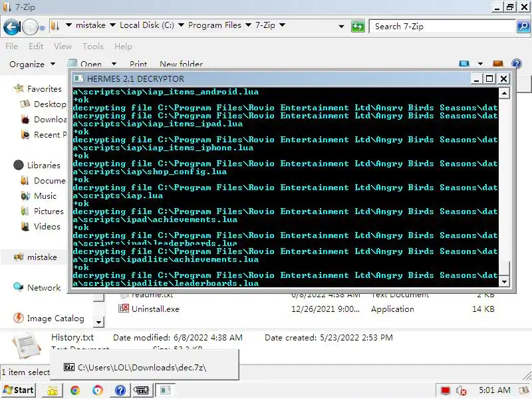The width and height of the screenshot is (532, 399).
Task: Click the blue Explorer help icon
Action: coord(517,64)
